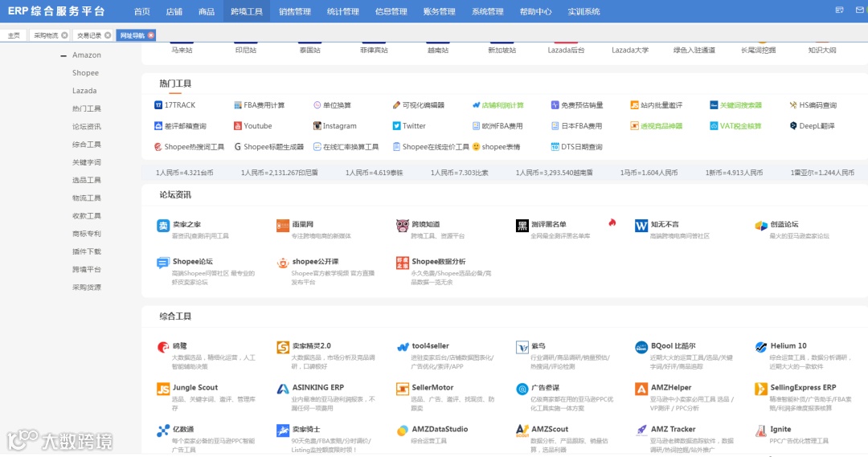Open the Shopee热搜词工具 link
Screen dimensions: 868x457
point(194,147)
